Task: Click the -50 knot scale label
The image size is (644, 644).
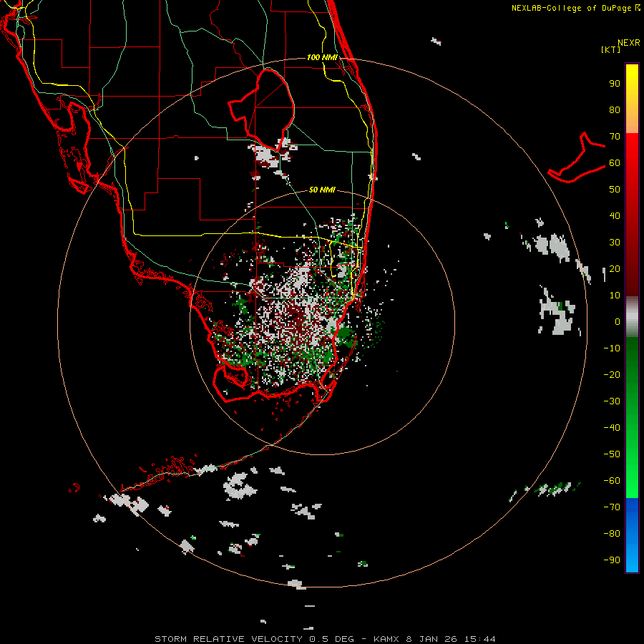Action: (612, 454)
